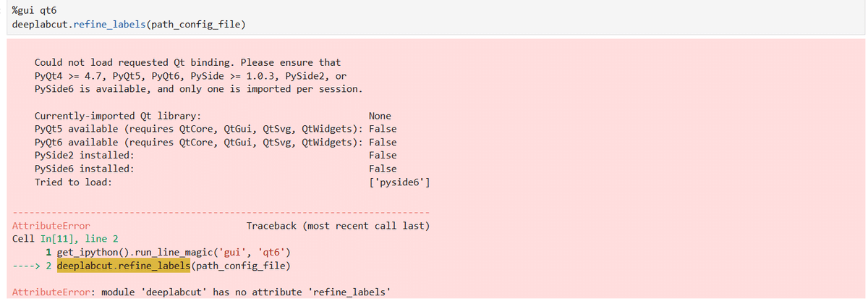Click the get_ipython().run_line_magic traceback line

pyautogui.click(x=168, y=252)
